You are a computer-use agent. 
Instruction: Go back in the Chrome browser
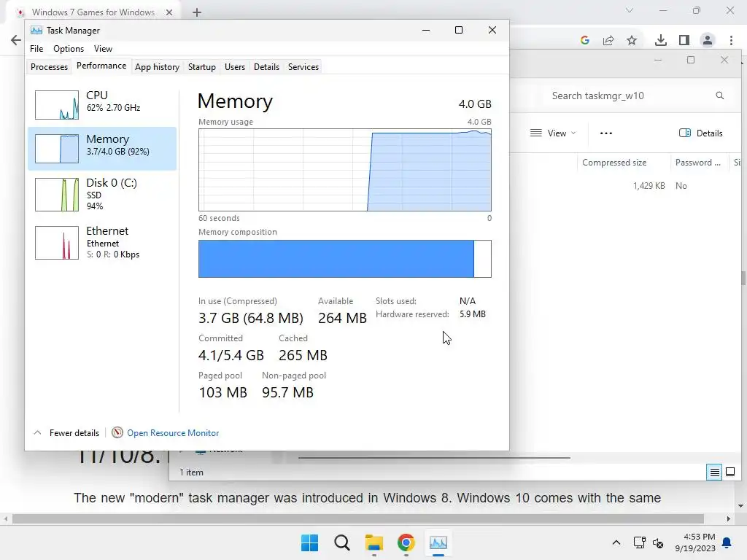[16, 40]
